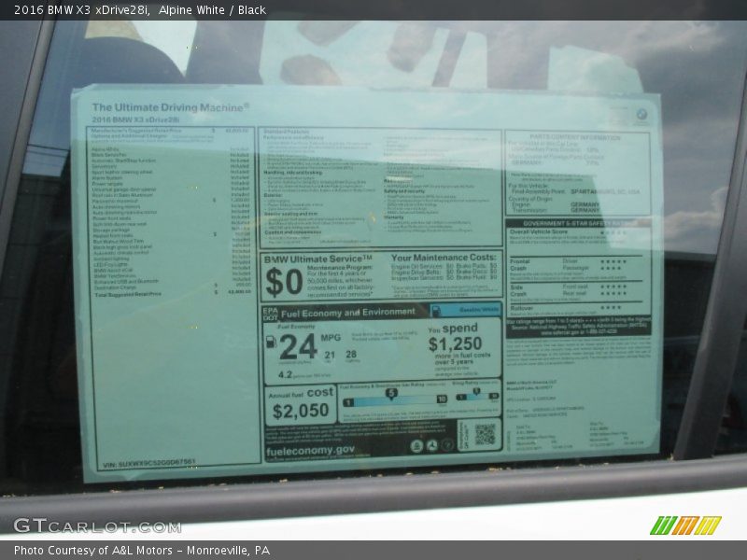Click the city '21' MPG value
747x560 pixels.
coord(330,355)
